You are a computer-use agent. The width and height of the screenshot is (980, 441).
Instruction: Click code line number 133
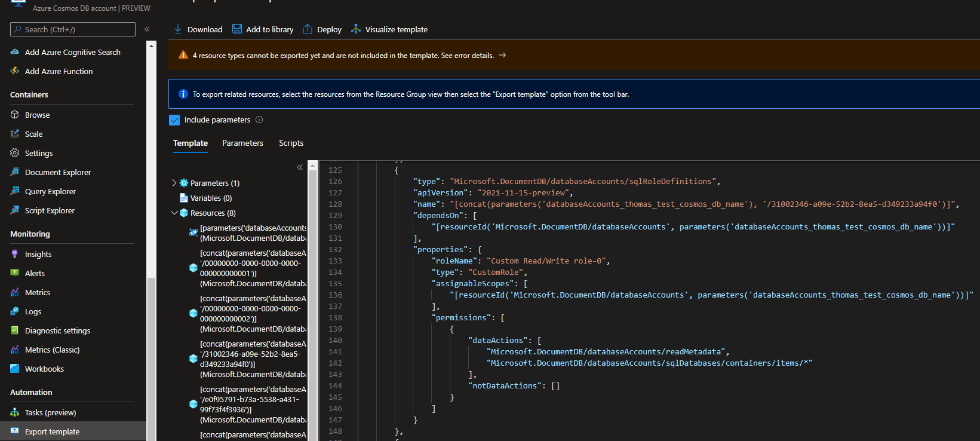pyautogui.click(x=335, y=261)
